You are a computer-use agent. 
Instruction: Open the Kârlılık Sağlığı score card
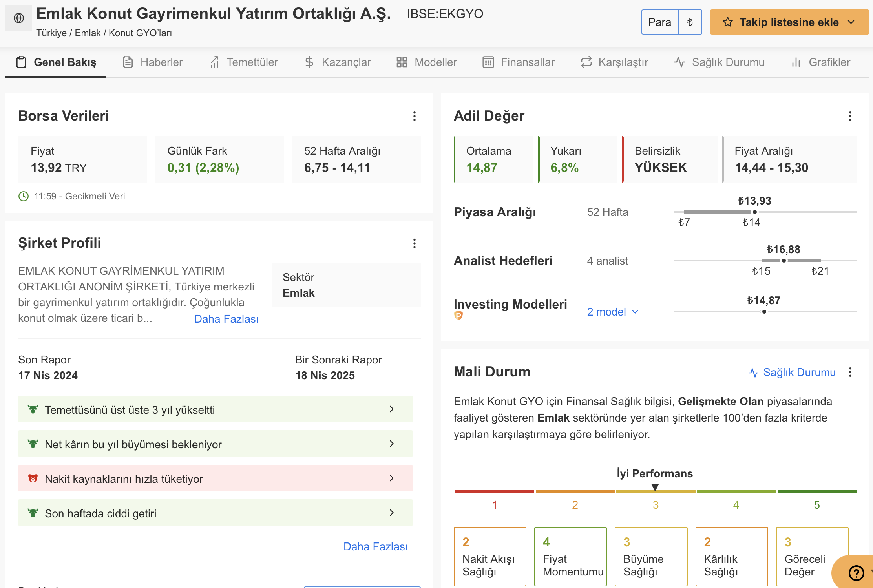732,557
